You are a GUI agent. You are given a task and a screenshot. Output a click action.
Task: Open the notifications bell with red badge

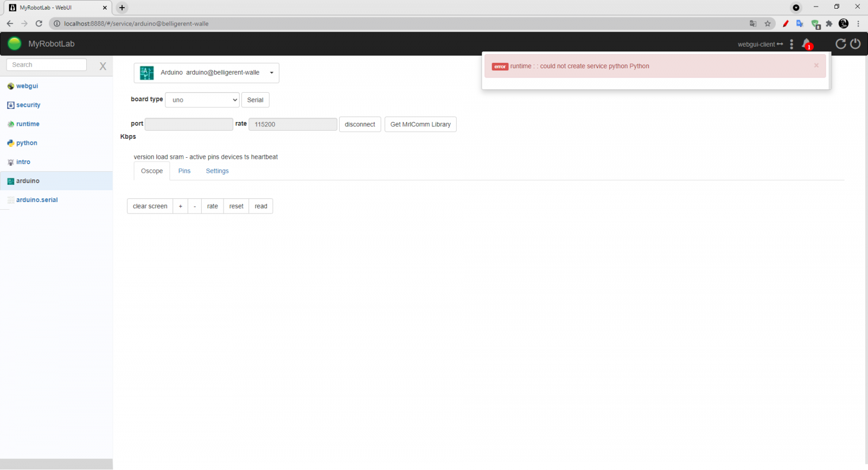click(807, 44)
